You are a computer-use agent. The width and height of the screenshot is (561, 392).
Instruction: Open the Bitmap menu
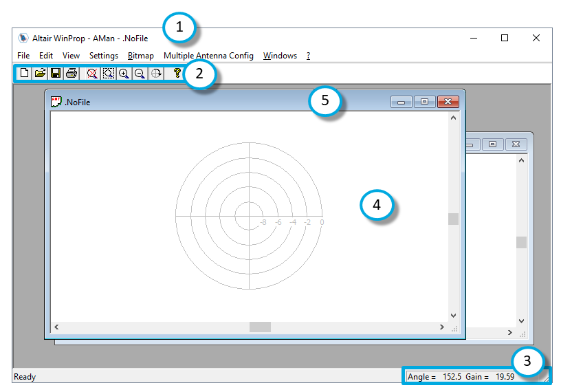[141, 56]
